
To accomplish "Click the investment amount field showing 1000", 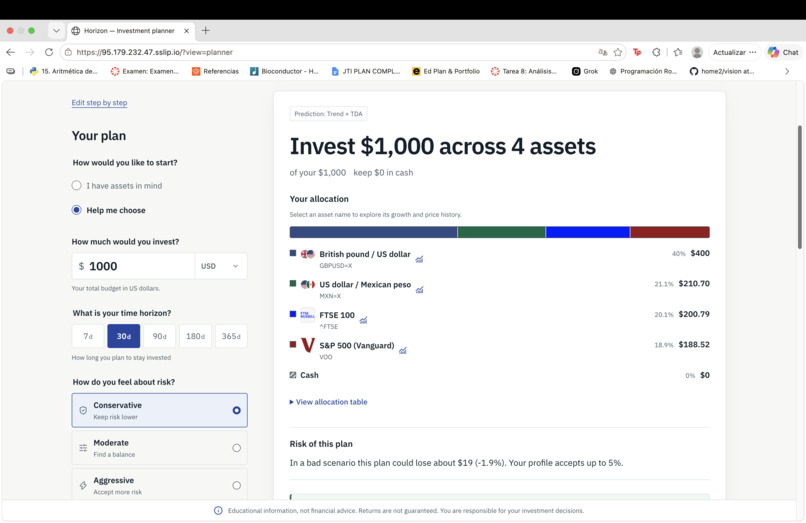I will (133, 266).
